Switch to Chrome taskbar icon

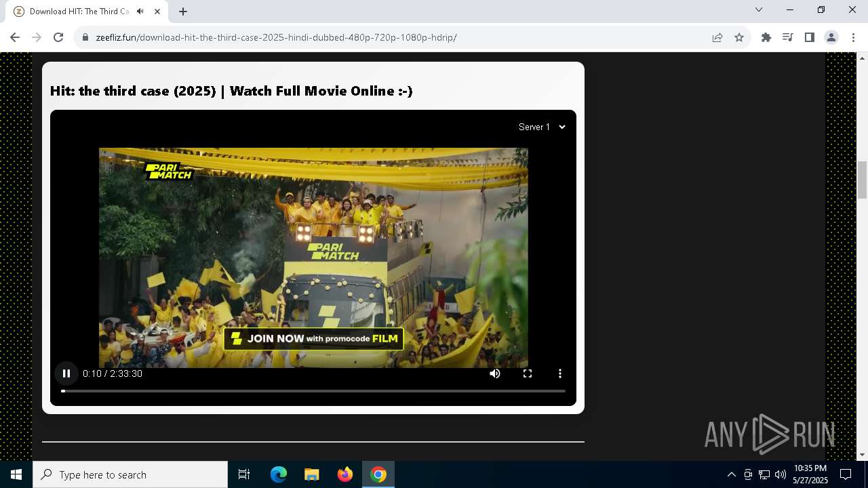378,474
